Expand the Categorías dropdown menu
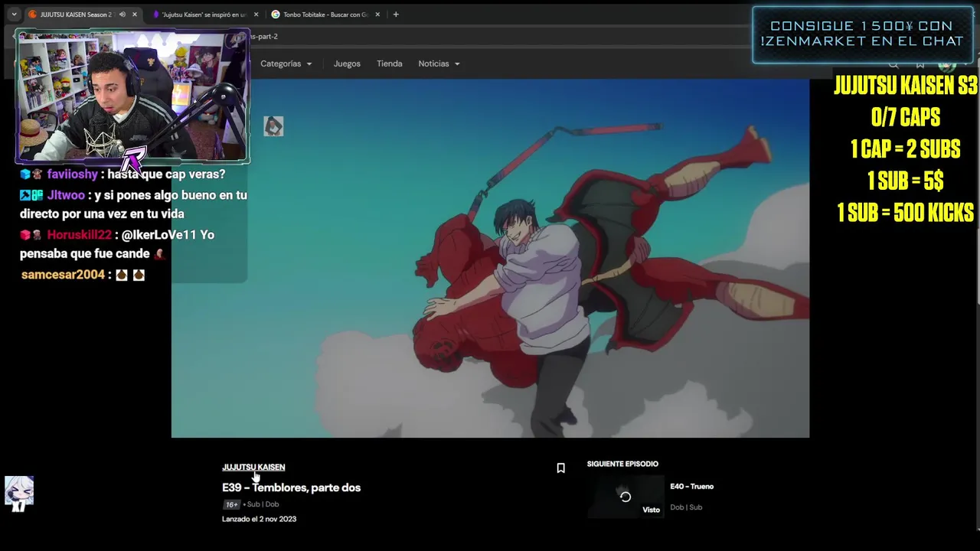The height and width of the screenshot is (551, 980). pos(286,64)
